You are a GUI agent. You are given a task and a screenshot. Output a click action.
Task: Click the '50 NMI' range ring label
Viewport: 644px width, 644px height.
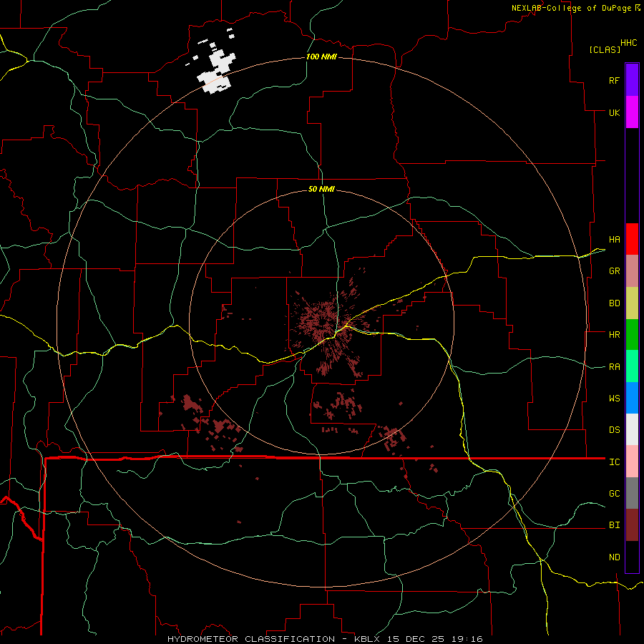pos(321,189)
